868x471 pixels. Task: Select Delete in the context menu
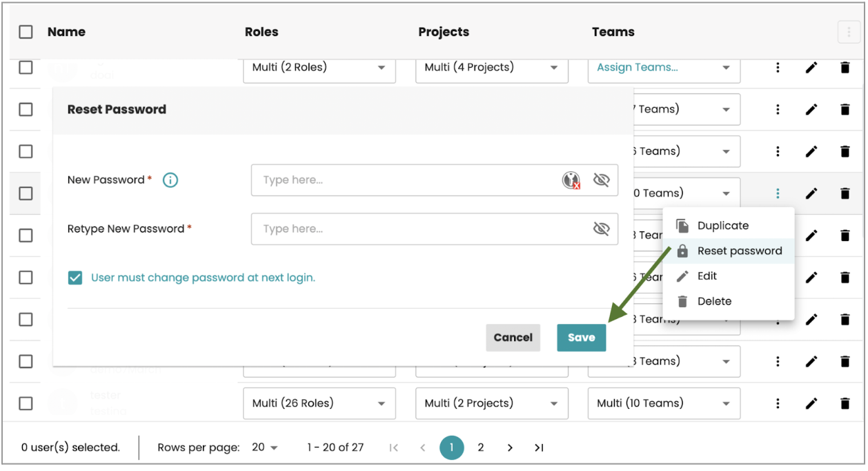pyautogui.click(x=714, y=301)
